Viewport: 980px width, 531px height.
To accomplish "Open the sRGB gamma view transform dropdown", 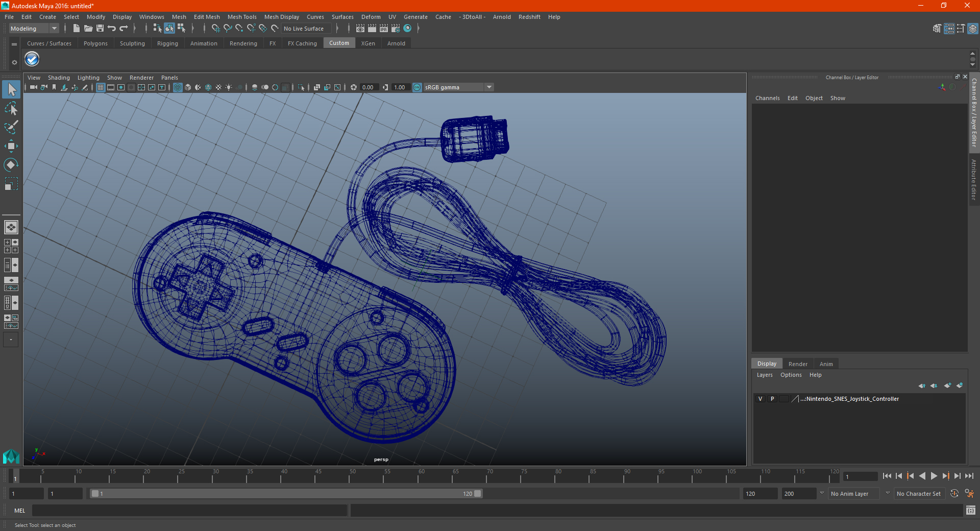I will coord(489,87).
